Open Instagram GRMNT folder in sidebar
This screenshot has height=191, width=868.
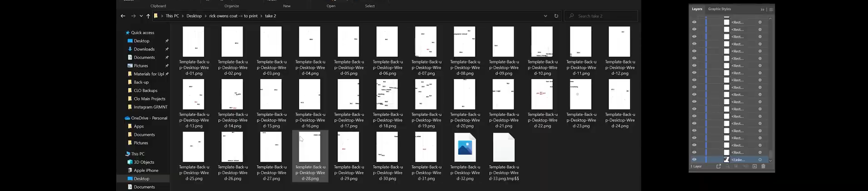151,107
